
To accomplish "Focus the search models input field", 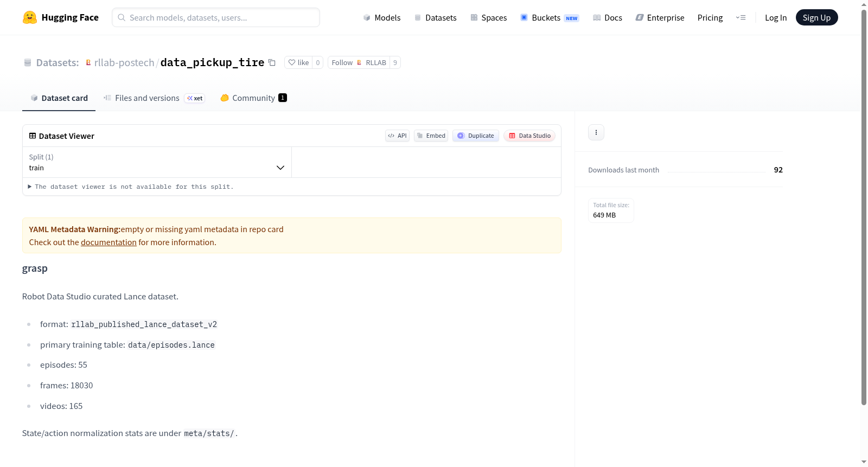I will (x=216, y=17).
